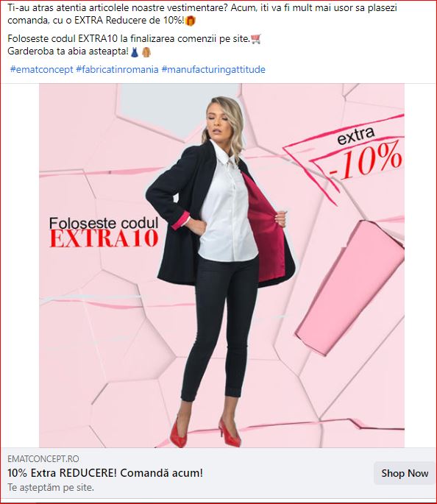This screenshot has width=437, height=504.
Task: Click the pink rectangular block in the image
Action: (x=350, y=288)
